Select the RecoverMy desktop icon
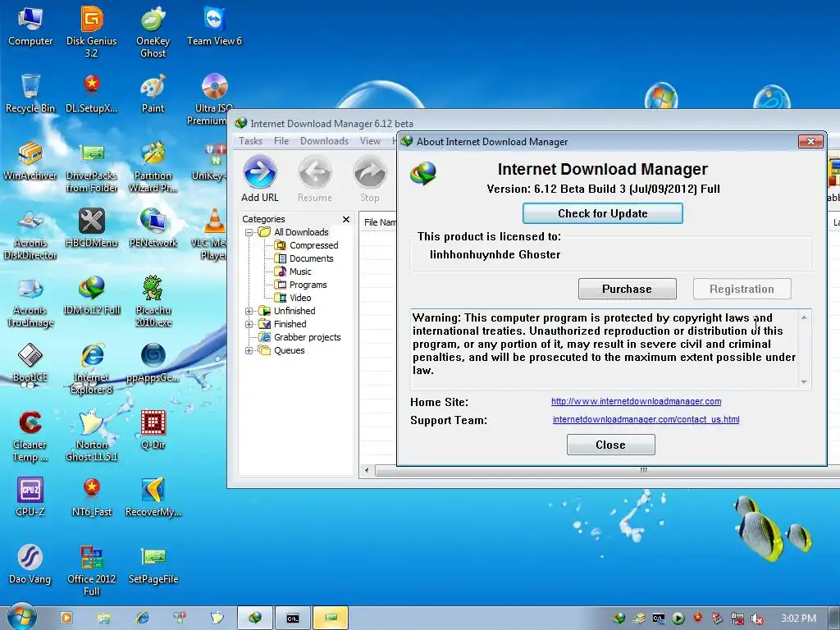Viewport: 840px width, 630px height. tap(153, 497)
